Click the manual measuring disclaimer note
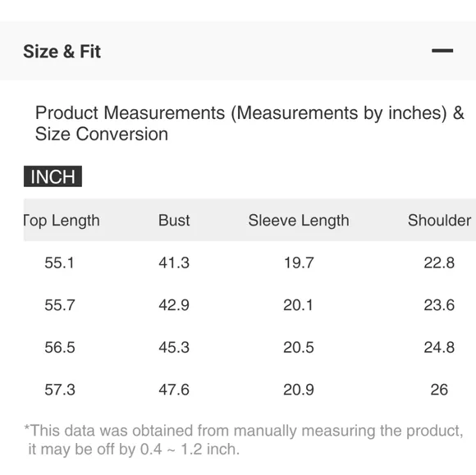 (x=244, y=440)
